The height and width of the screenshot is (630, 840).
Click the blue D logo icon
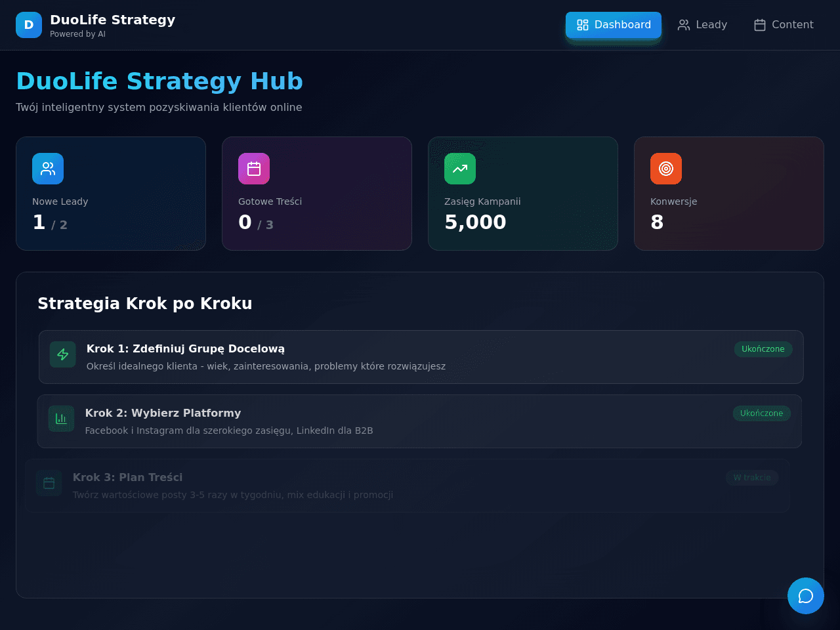click(29, 25)
